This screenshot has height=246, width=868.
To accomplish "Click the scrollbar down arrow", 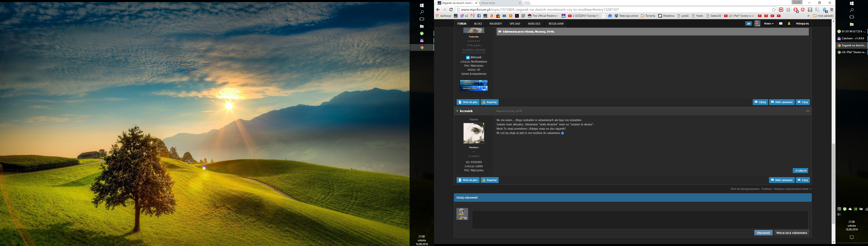I will [x=833, y=242].
